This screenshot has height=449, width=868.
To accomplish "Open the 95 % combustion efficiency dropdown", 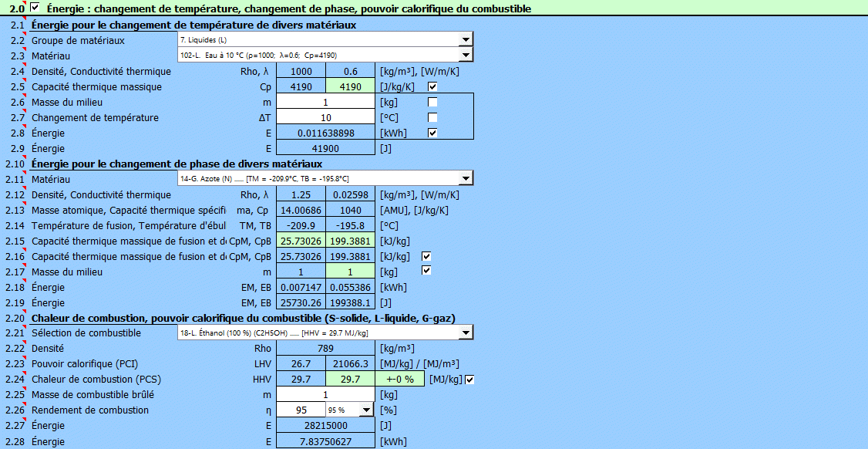I will point(366,410).
